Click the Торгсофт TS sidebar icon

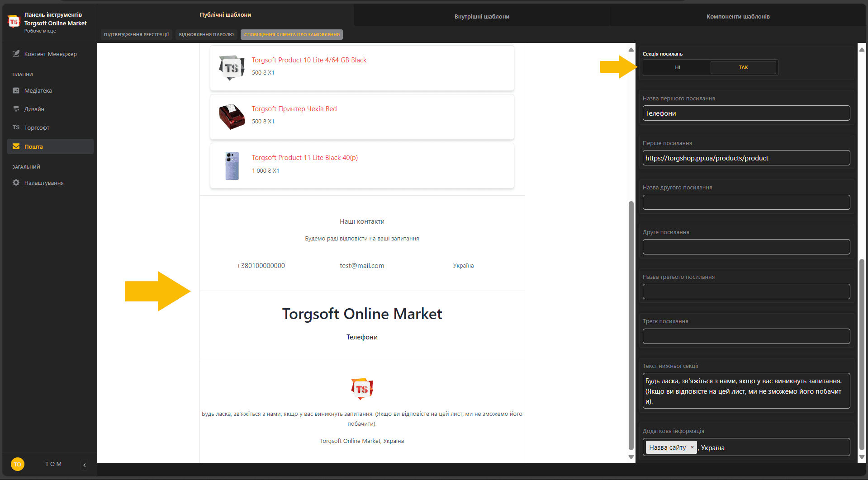click(x=16, y=127)
